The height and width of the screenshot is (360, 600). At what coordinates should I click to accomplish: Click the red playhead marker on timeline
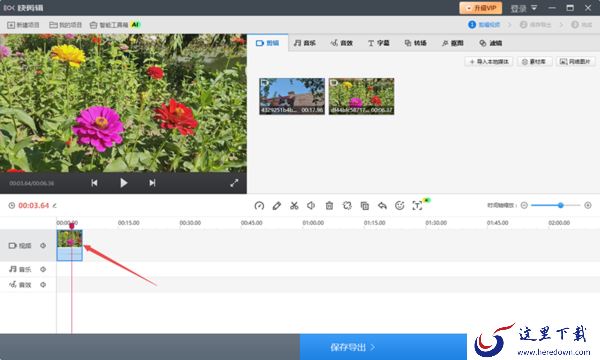pos(72,226)
